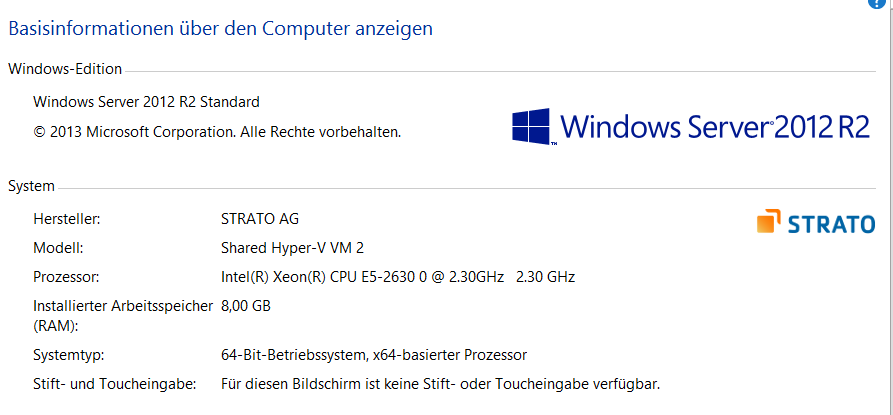Click the Modell label
This screenshot has width=893, height=415.
57,247
